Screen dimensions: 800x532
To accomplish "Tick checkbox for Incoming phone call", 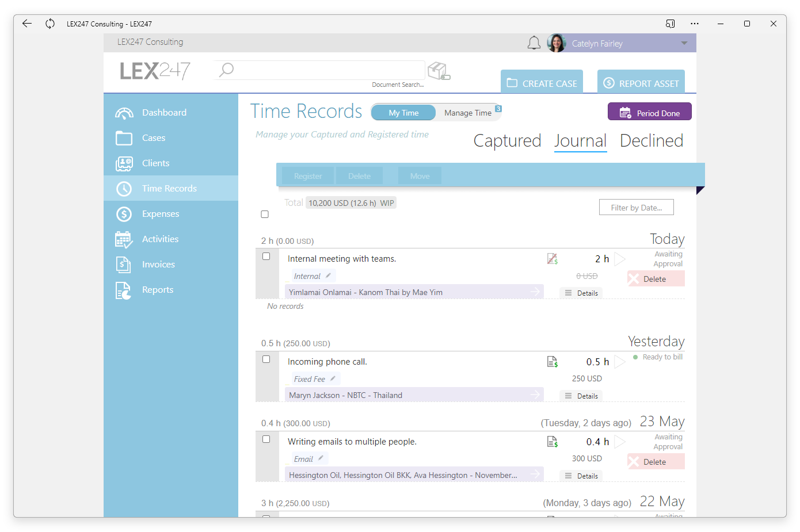I will pos(266,359).
